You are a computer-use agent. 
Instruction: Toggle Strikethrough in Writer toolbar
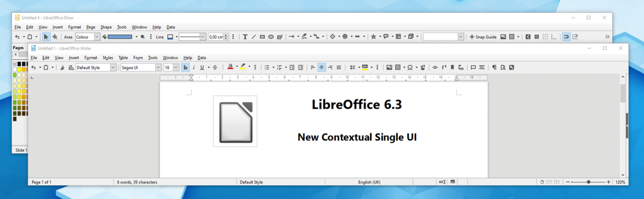click(215, 67)
